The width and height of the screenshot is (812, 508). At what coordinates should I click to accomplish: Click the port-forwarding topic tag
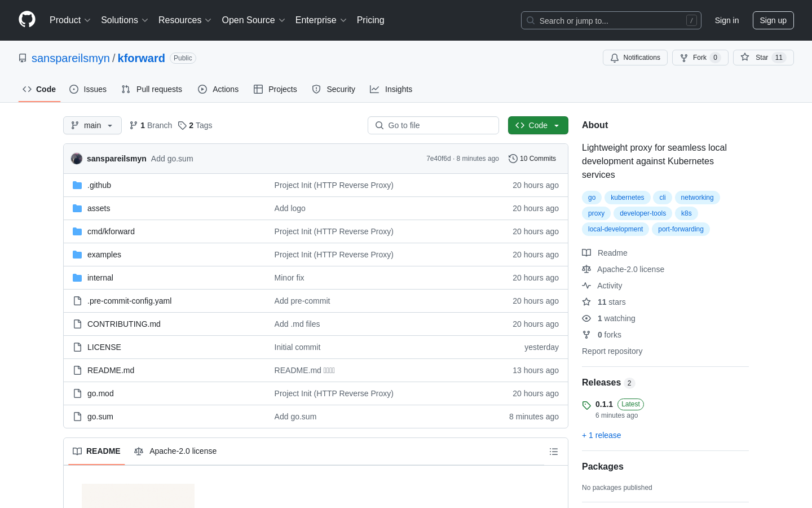click(681, 229)
